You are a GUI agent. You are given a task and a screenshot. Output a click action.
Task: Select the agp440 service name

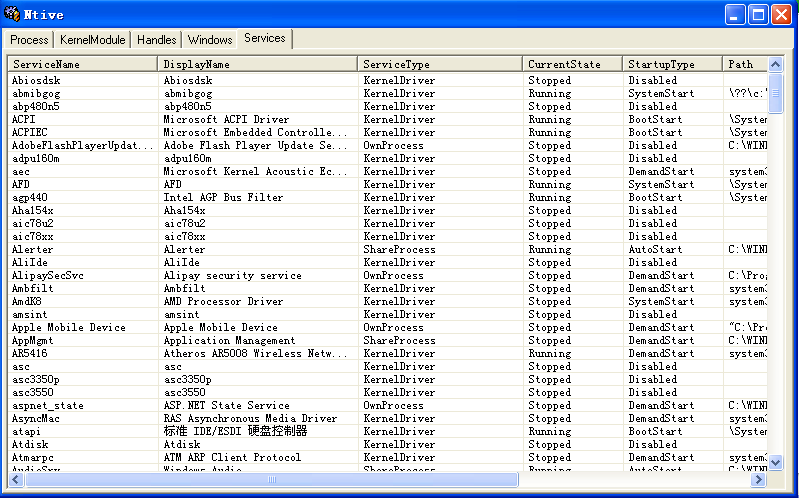click(30, 197)
